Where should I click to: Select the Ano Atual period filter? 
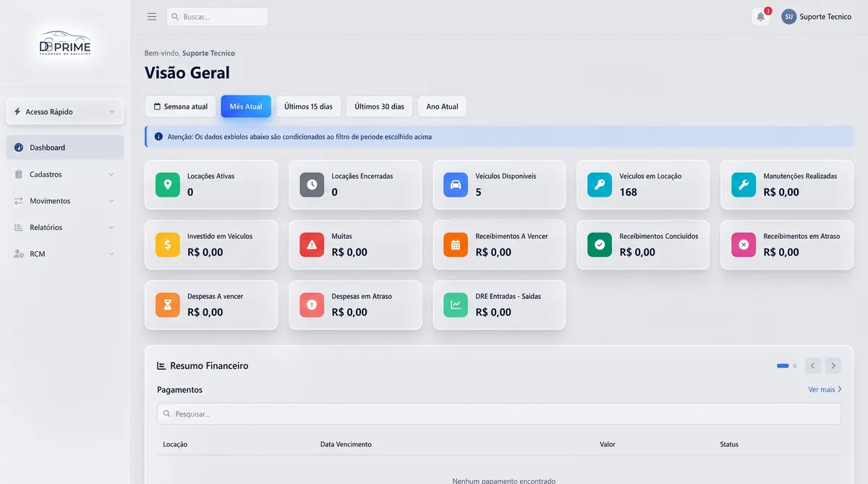click(442, 106)
